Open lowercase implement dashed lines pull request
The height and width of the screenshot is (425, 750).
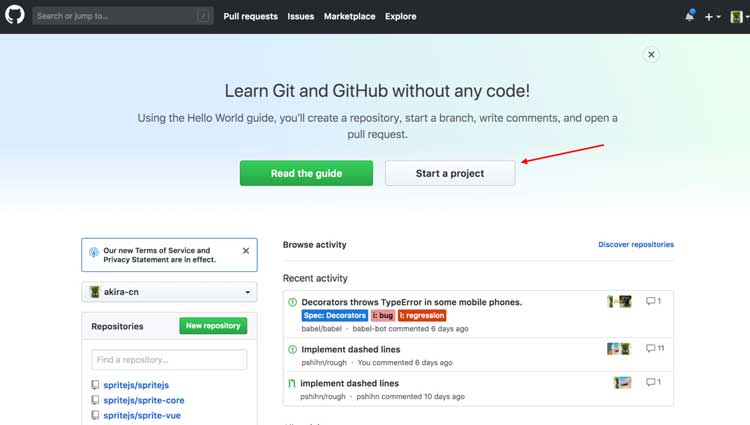(349, 383)
